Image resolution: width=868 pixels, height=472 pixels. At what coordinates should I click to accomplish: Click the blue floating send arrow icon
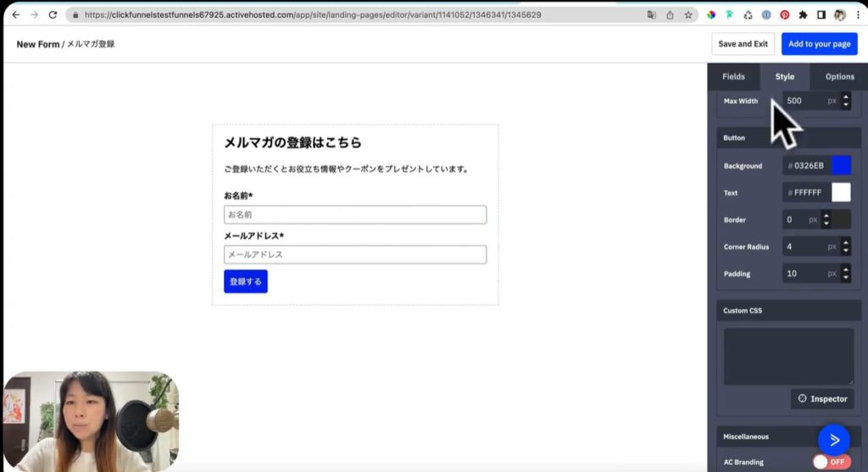pyautogui.click(x=834, y=439)
